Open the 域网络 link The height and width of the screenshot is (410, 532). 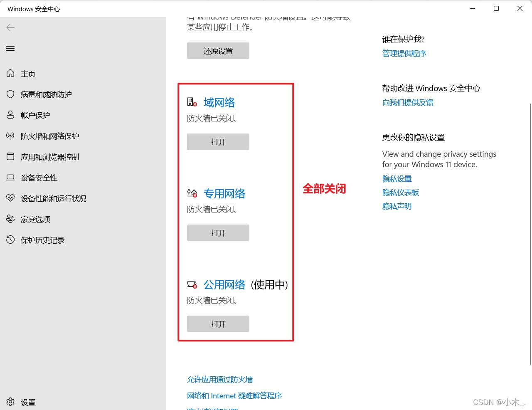[219, 102]
